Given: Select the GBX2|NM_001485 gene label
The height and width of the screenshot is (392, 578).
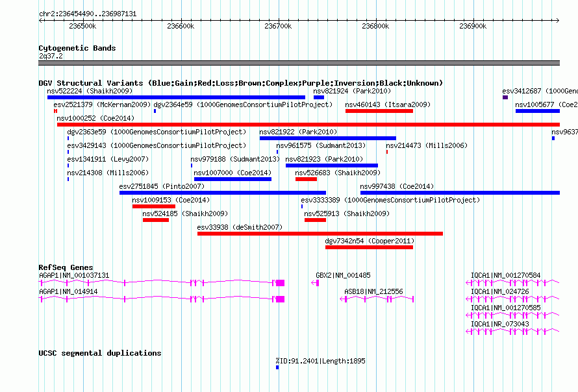Looking at the screenshot, I should coord(343,275).
